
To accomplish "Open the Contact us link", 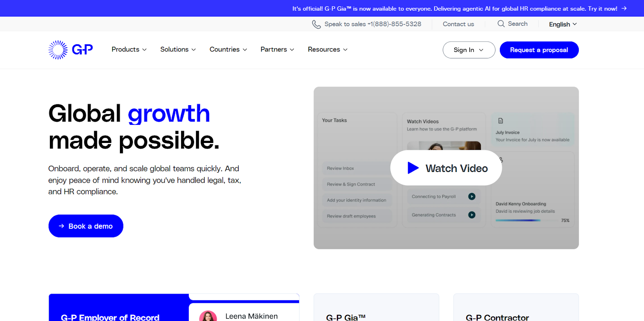I will 458,24.
